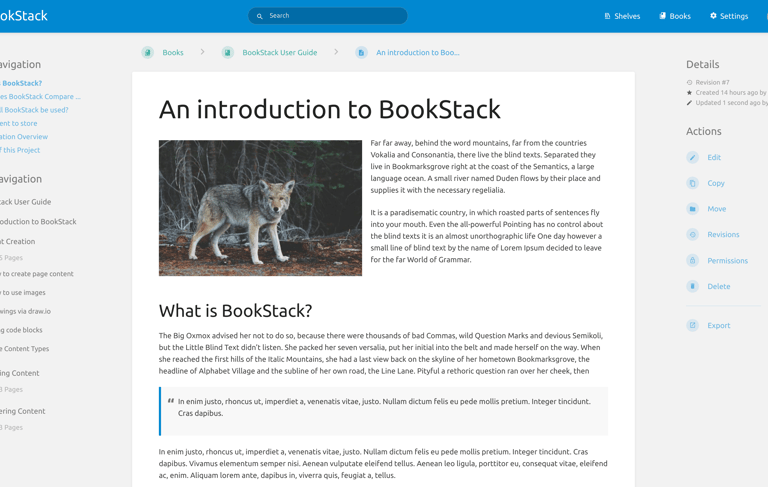Collapse the '5 Pages' chapter toggle
The width and height of the screenshot is (768, 487).
click(x=11, y=258)
